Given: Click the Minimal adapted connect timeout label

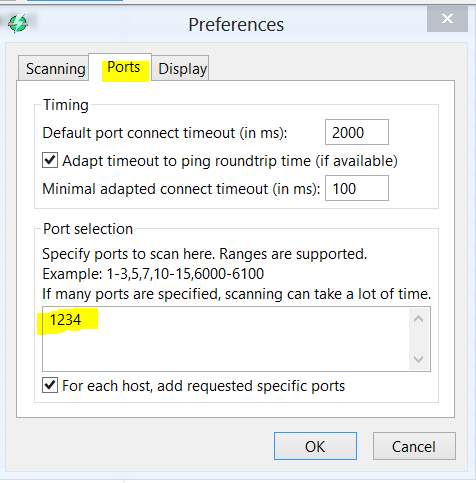Looking at the screenshot, I should 181,189.
